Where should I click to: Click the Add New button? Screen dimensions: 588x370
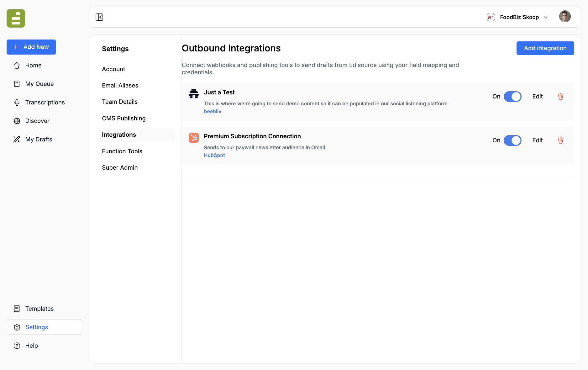[31, 47]
